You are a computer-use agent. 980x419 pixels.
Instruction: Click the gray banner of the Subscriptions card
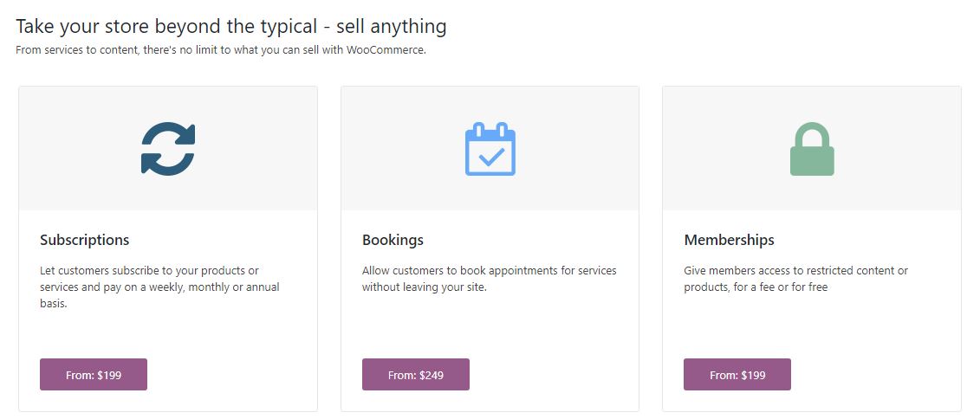click(168, 149)
